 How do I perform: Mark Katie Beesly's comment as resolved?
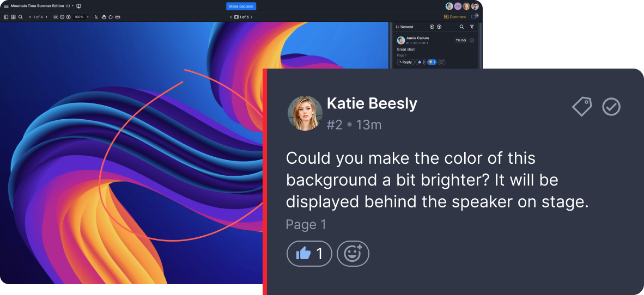coord(611,107)
